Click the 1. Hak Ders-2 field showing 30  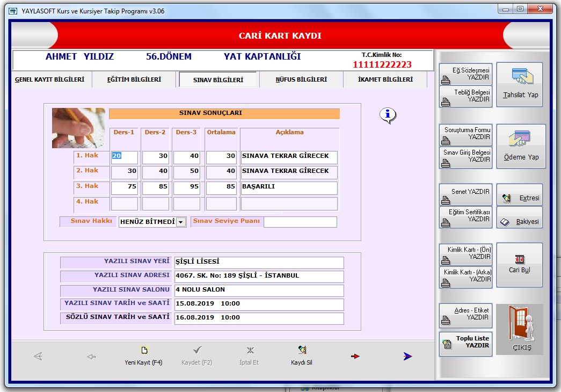tap(156, 156)
